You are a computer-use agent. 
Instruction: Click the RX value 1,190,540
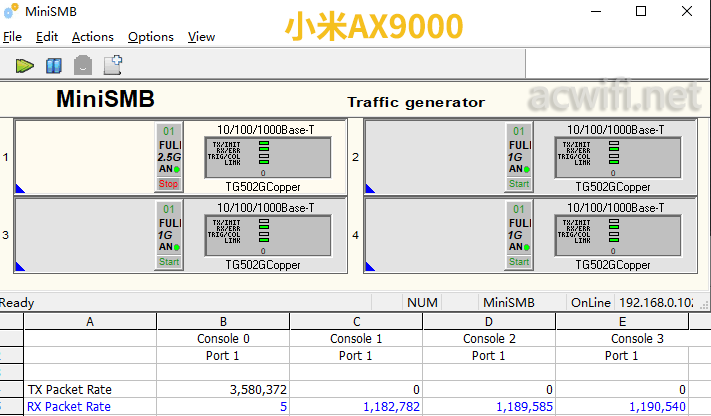click(x=657, y=406)
